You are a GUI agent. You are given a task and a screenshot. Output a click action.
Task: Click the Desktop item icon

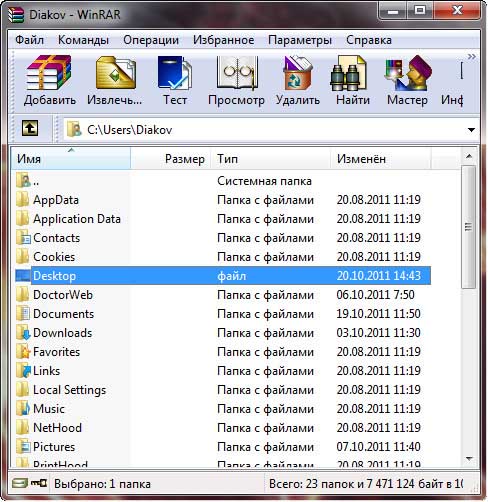pos(23,275)
